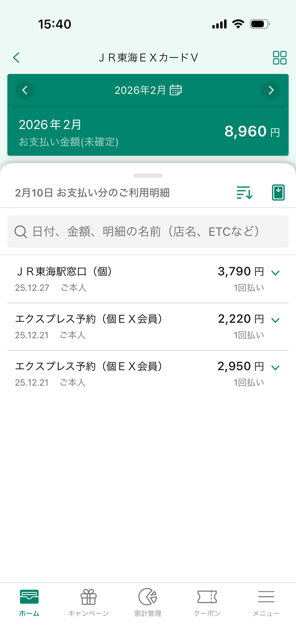Focus the transaction search field
The image size is (296, 644).
tap(148, 231)
